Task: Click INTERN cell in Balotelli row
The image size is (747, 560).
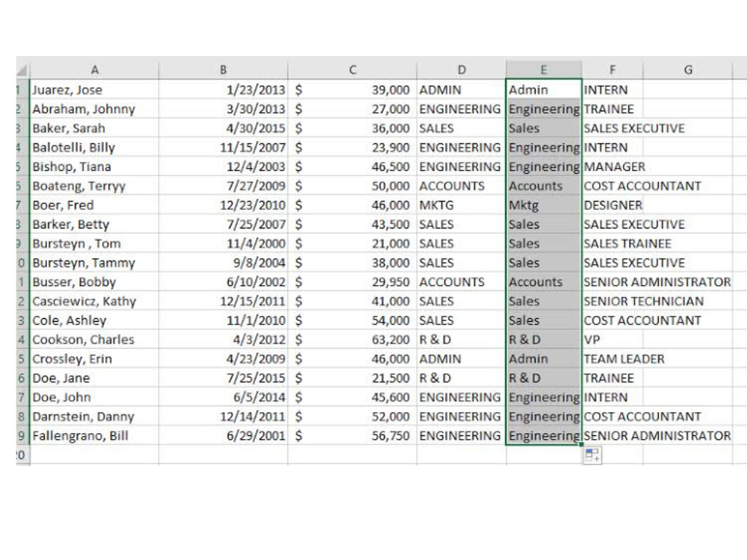Action: point(613,147)
